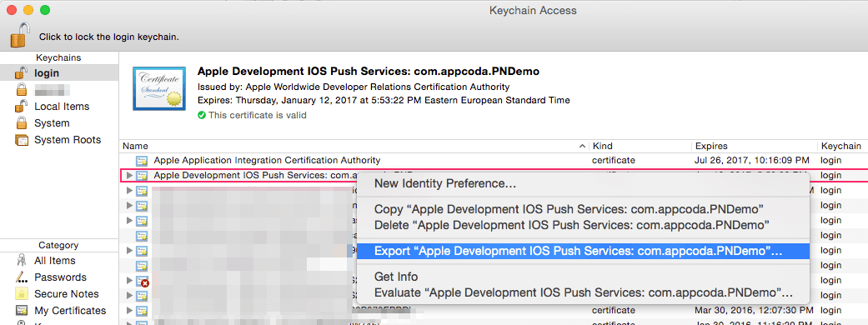Open the System Roots keychain icon

coord(22,139)
